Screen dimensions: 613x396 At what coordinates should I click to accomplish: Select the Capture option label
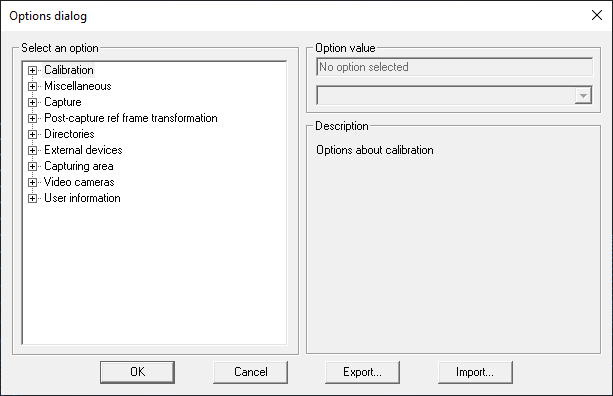(63, 102)
